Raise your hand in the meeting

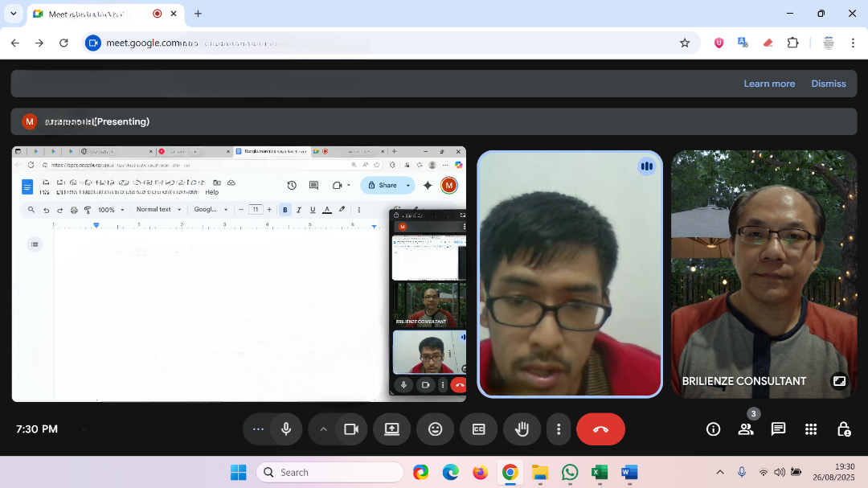pyautogui.click(x=522, y=429)
